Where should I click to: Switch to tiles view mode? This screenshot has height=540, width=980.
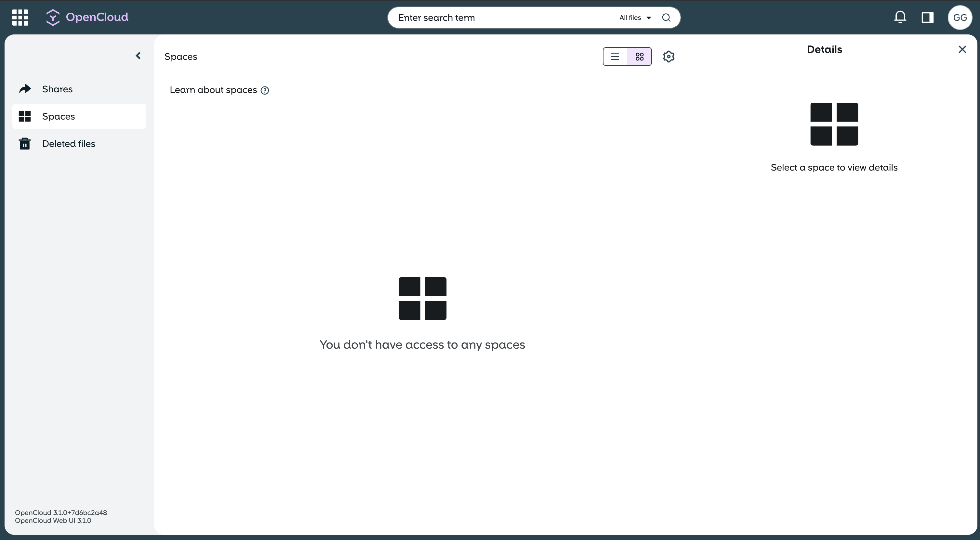(640, 57)
